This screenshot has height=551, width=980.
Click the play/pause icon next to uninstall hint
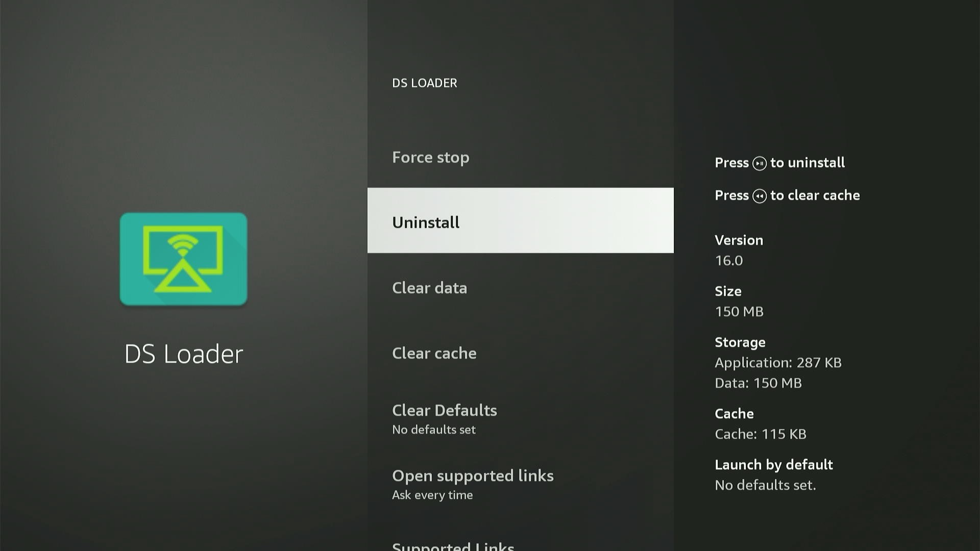coord(759,163)
